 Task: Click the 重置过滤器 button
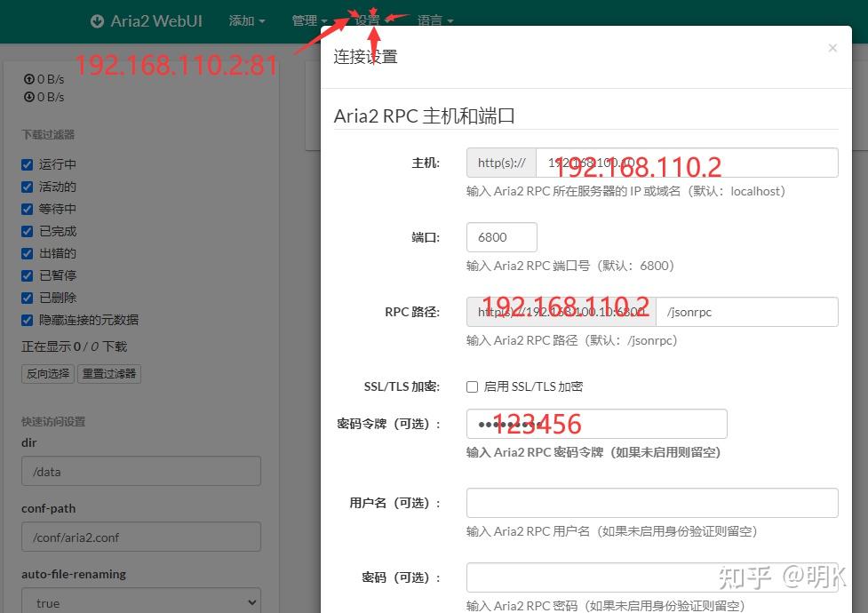pyautogui.click(x=108, y=373)
